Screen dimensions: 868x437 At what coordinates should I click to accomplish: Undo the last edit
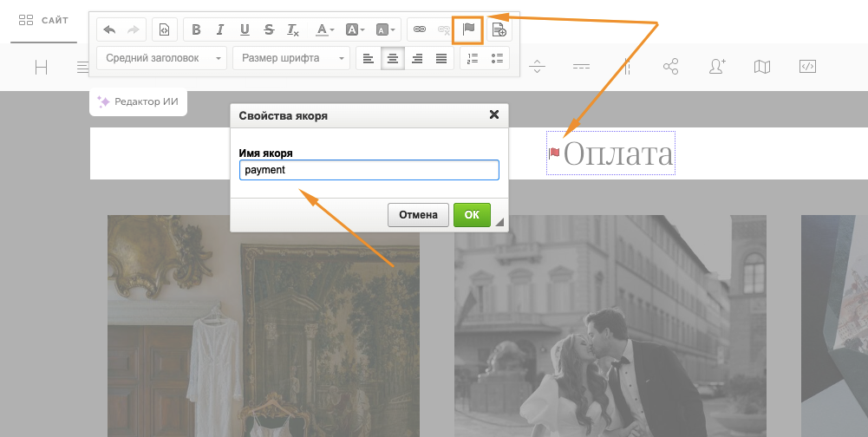tap(109, 29)
